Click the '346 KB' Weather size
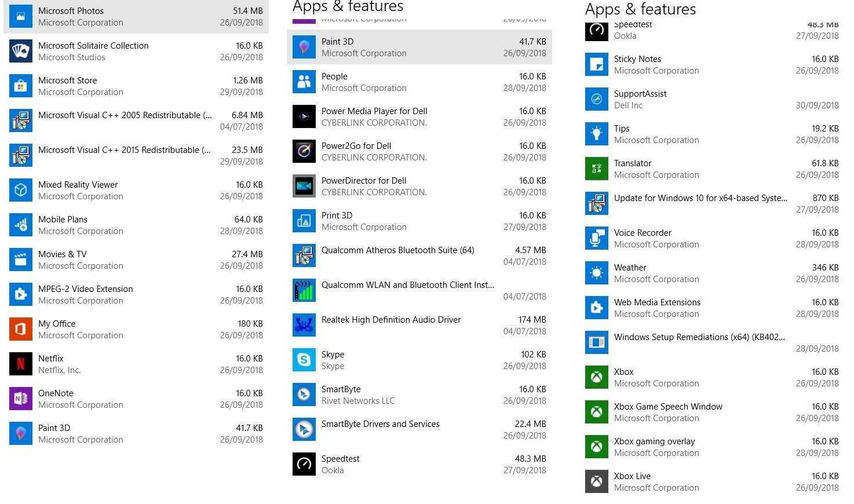The height and width of the screenshot is (504, 854). click(x=826, y=267)
